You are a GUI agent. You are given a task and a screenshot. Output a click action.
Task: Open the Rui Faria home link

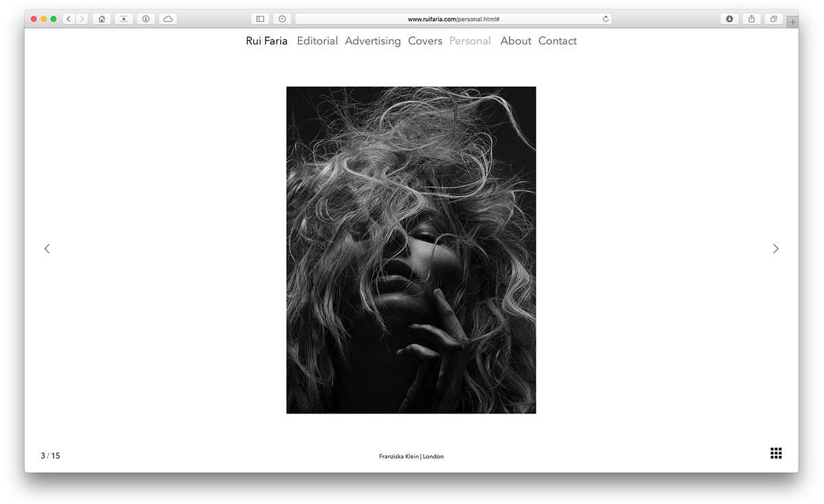tap(266, 41)
